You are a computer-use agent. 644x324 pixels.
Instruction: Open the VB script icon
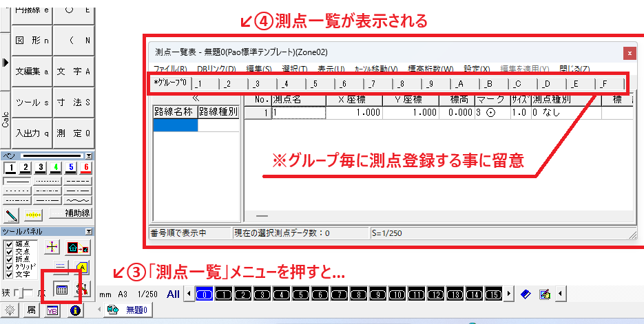point(52,311)
